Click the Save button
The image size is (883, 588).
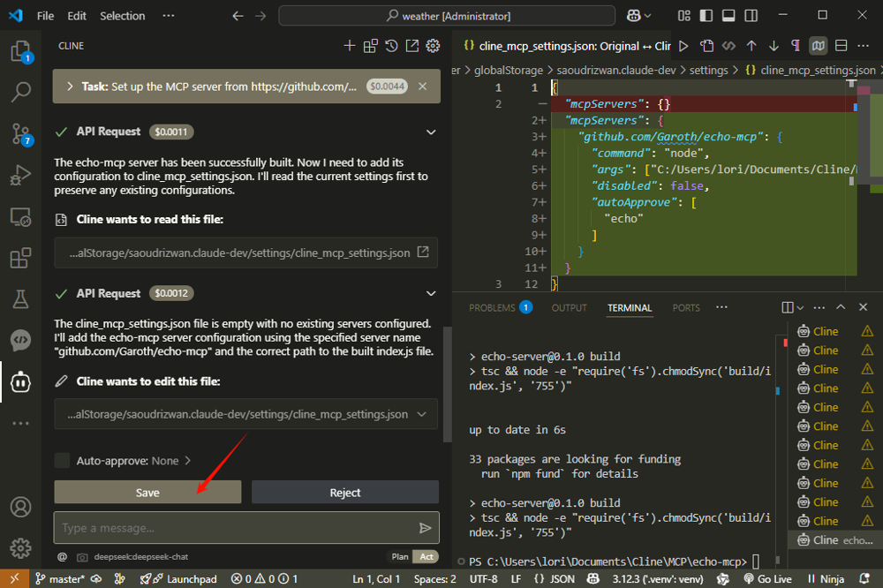(147, 493)
